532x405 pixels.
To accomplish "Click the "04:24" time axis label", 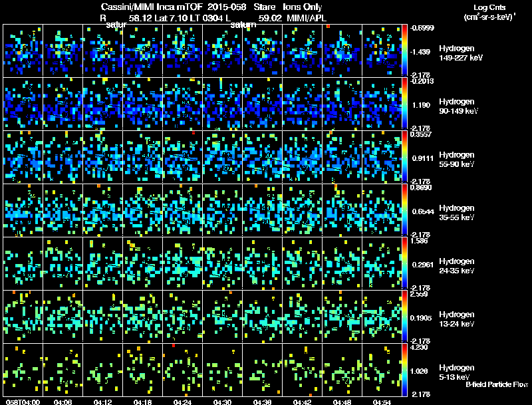I will point(182,402).
